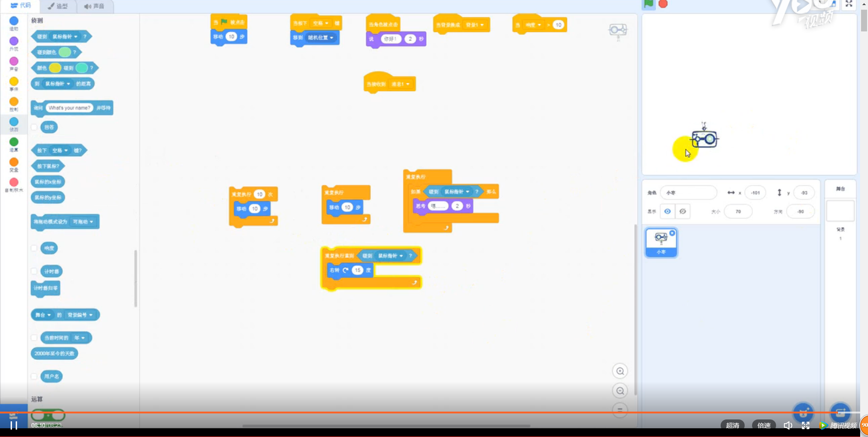Tick the 计时器 reporter checkbox

pyautogui.click(x=34, y=272)
